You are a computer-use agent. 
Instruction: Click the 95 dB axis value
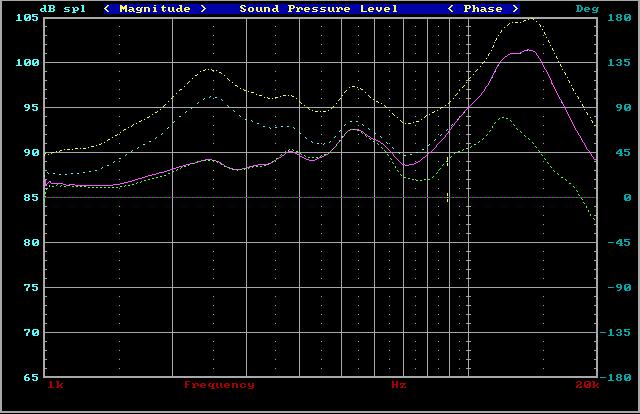coord(31,107)
